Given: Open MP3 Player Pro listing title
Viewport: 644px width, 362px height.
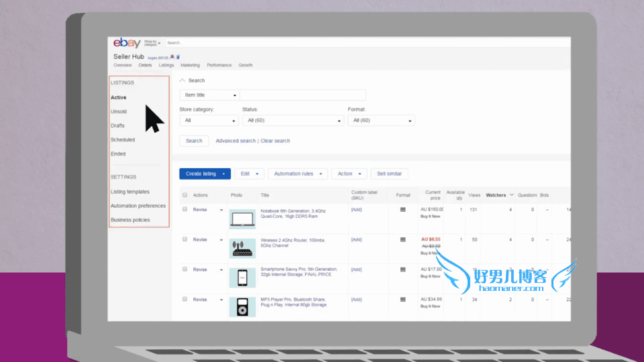Looking at the screenshot, I should point(293,302).
